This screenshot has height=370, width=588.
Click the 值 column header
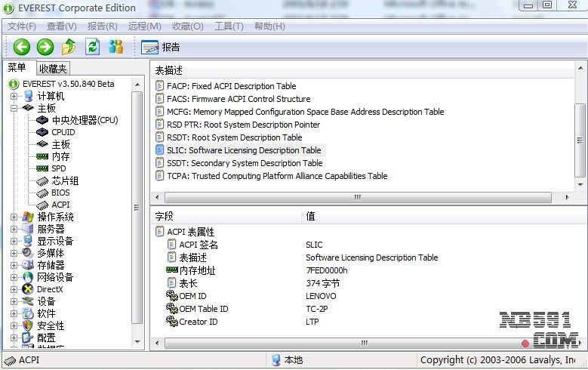tap(311, 216)
